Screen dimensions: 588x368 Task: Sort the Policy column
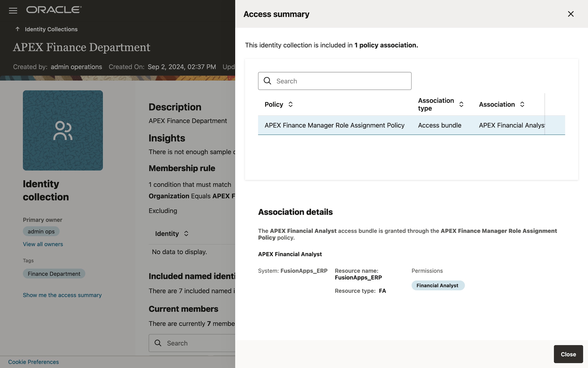point(291,104)
